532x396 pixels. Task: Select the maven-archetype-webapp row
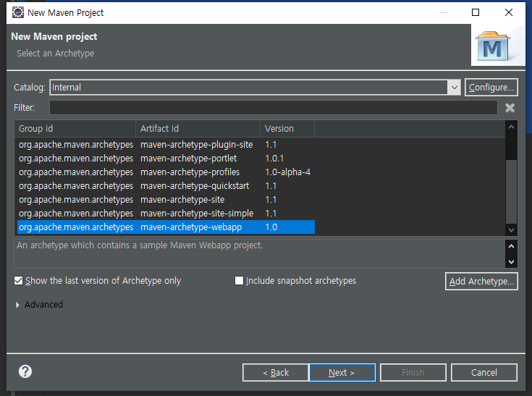tap(166, 227)
